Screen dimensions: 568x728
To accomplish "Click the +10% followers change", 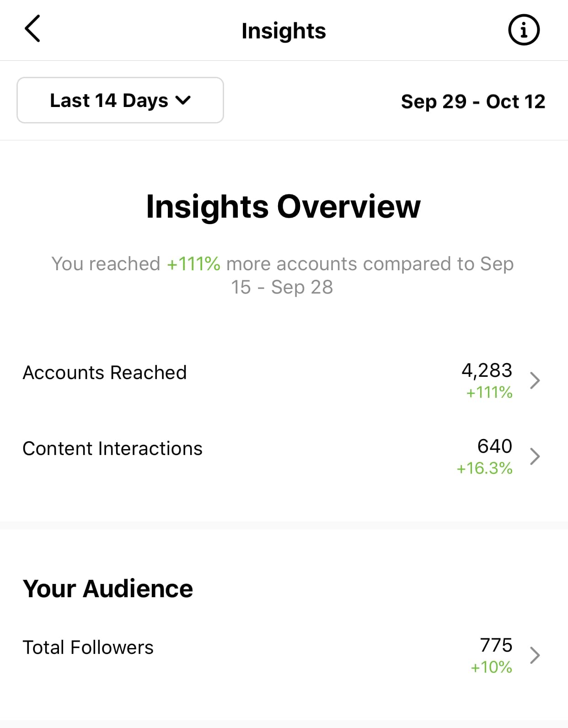I will pyautogui.click(x=492, y=667).
